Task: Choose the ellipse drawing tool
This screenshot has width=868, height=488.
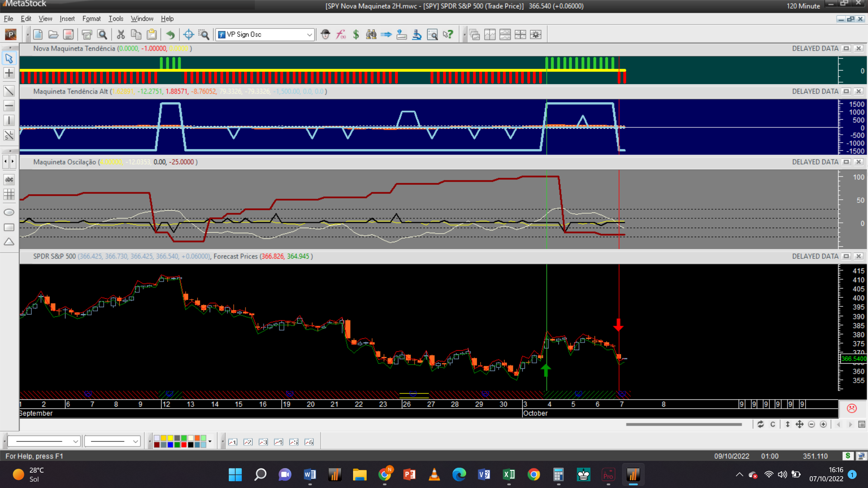Action: (9, 212)
